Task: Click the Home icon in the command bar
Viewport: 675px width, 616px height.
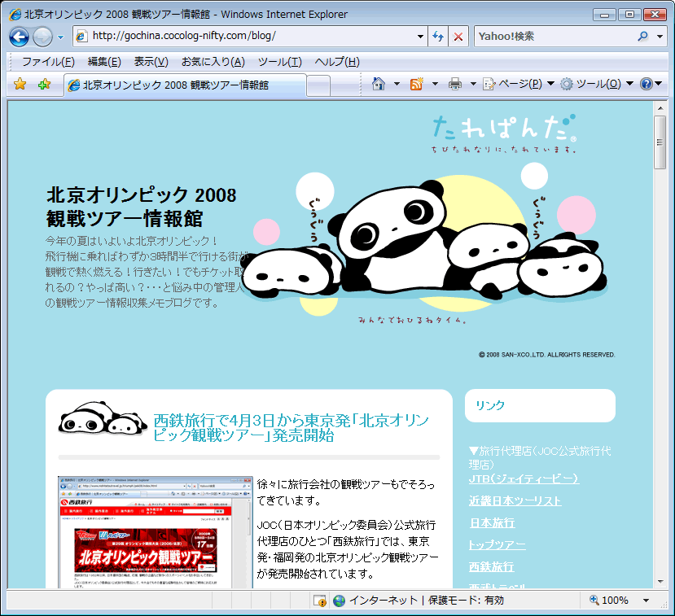Action: [x=378, y=84]
